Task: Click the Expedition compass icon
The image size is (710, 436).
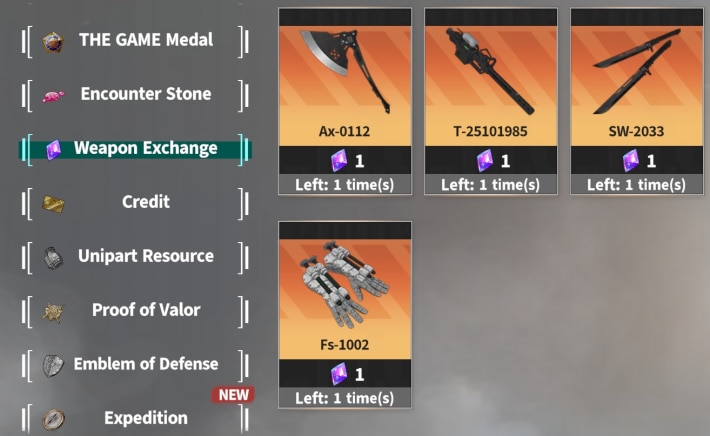Action: coord(53,419)
